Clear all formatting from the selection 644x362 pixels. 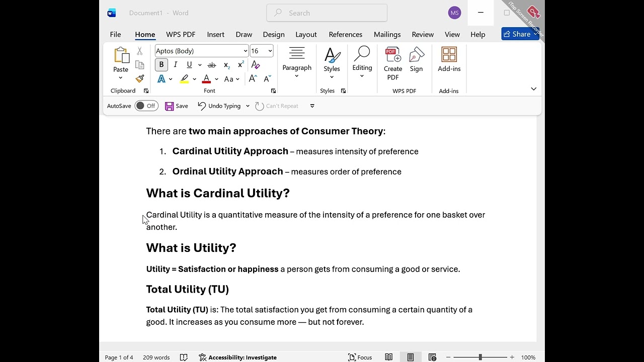pyautogui.click(x=256, y=65)
